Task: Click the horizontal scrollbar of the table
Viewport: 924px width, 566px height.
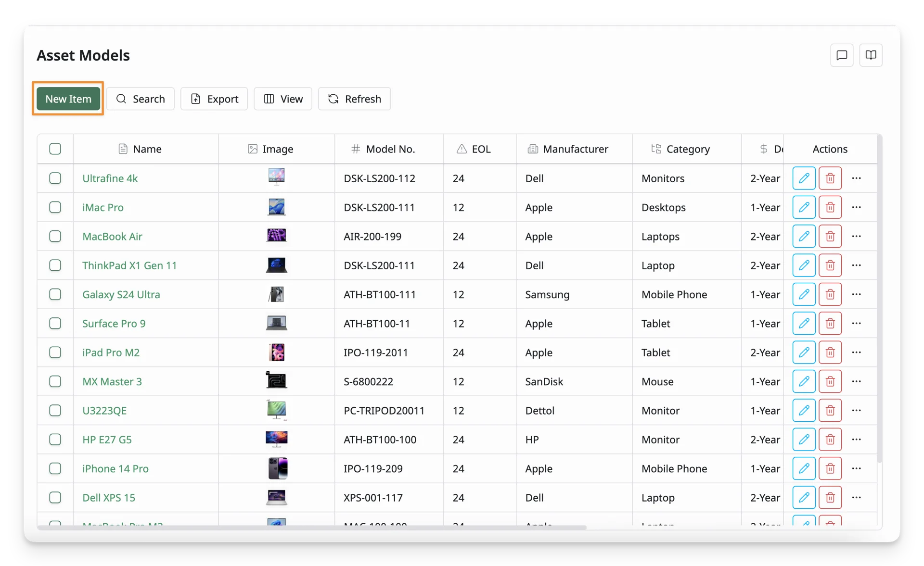Action: (x=312, y=528)
